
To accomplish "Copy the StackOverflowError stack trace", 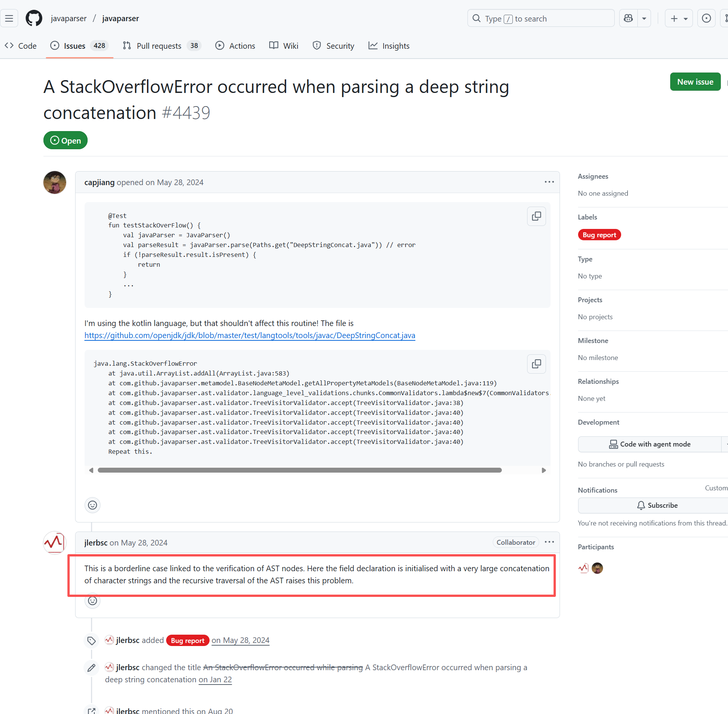I will (x=536, y=364).
